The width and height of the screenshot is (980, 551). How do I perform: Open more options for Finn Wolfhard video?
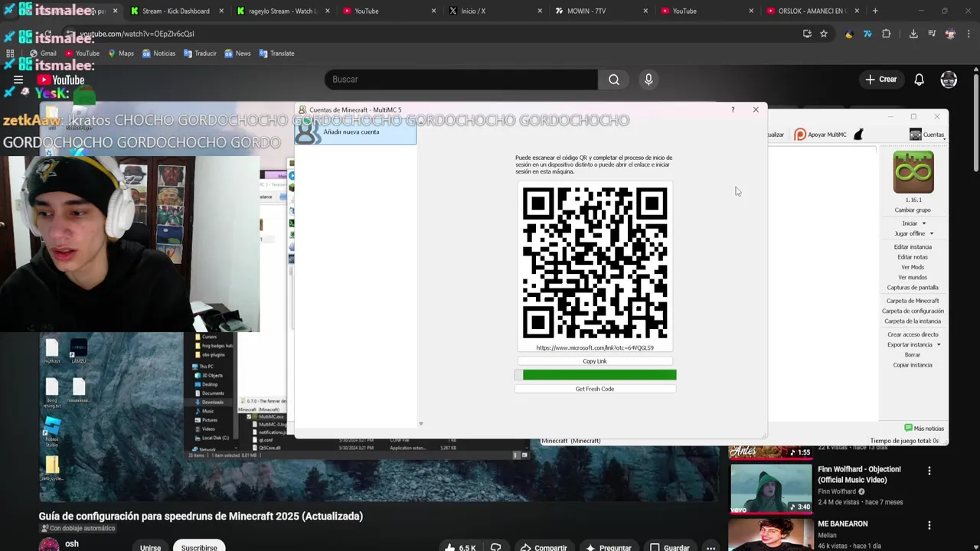[x=929, y=471]
